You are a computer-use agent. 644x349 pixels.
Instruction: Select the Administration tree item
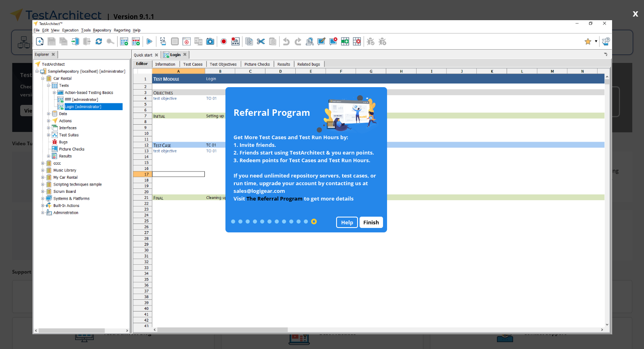(x=66, y=213)
